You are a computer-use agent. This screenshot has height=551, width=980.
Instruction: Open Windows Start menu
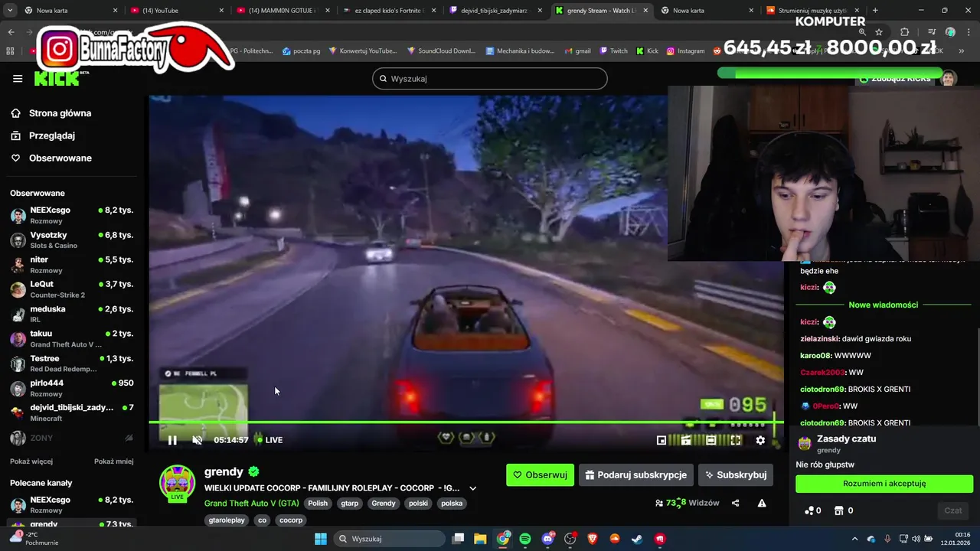point(321,539)
